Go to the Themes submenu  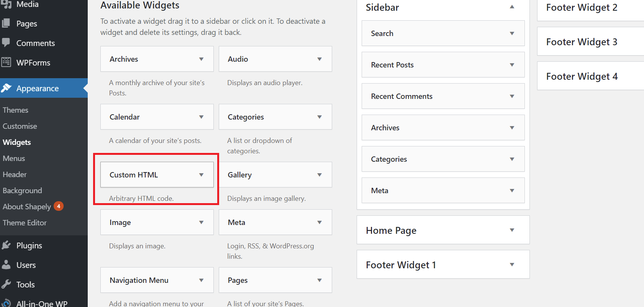click(15, 110)
